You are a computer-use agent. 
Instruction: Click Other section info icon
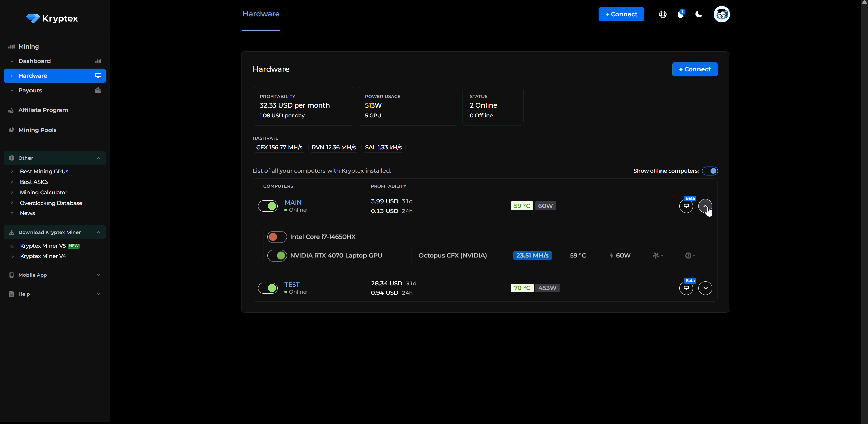(x=12, y=158)
